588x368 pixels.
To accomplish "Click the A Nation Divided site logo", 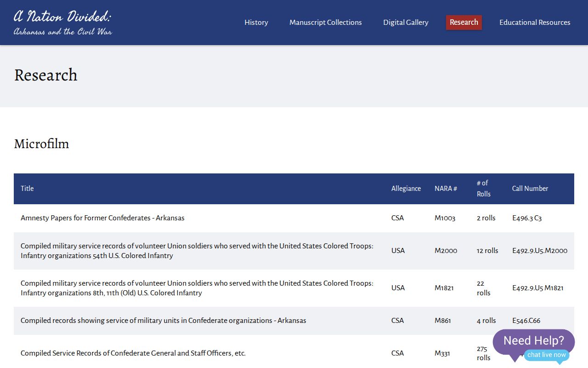I will [x=63, y=22].
